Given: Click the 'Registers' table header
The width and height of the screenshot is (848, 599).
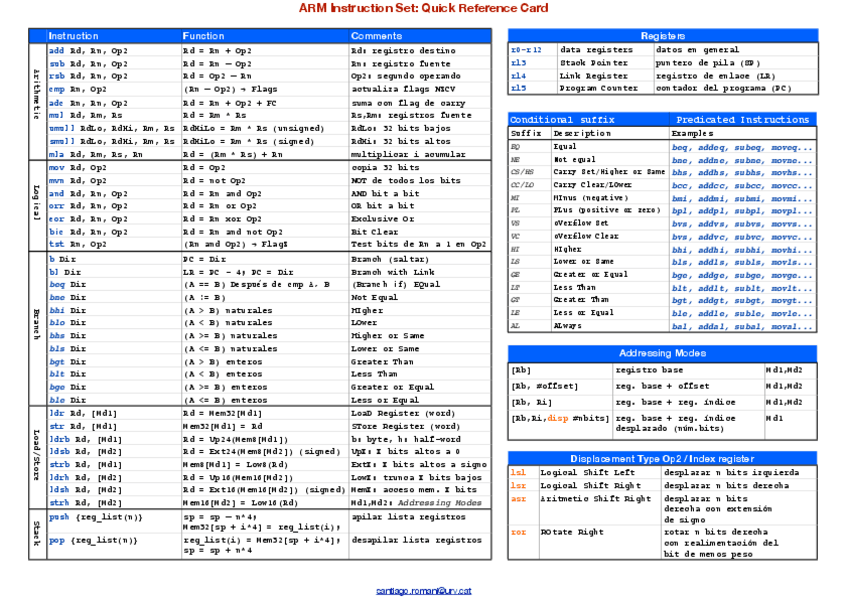Looking at the screenshot, I should (662, 36).
